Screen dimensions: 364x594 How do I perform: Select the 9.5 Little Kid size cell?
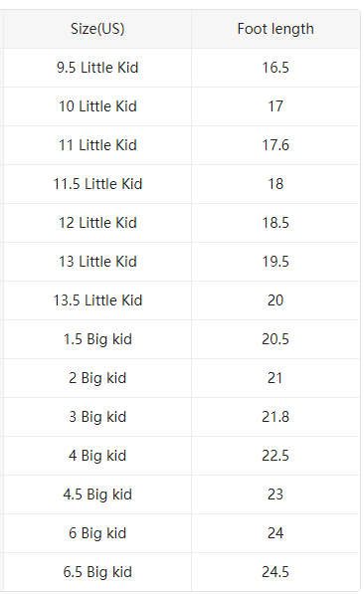[97, 68]
